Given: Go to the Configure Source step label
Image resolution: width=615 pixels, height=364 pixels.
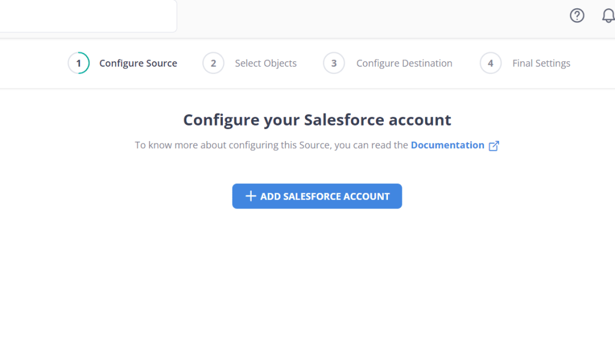Looking at the screenshot, I should (138, 63).
